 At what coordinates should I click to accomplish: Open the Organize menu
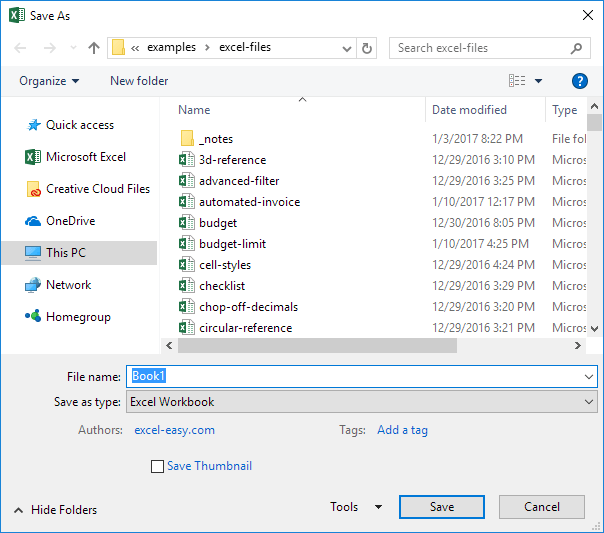[49, 81]
